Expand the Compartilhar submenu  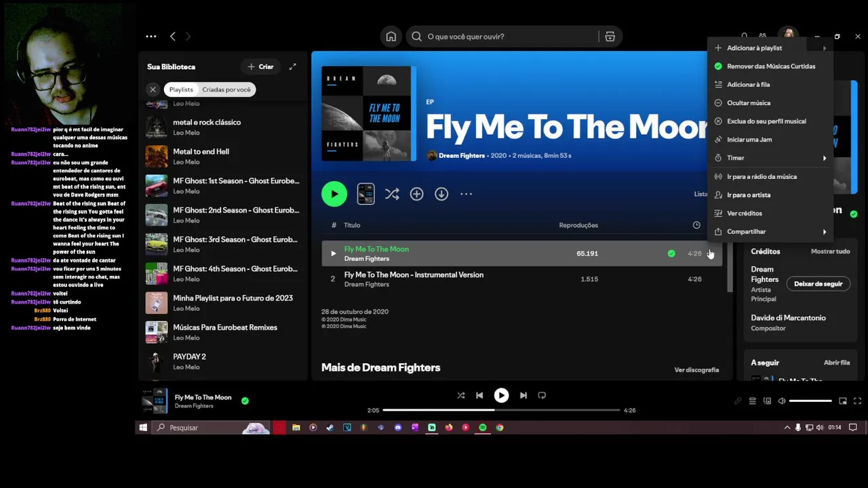(x=770, y=232)
